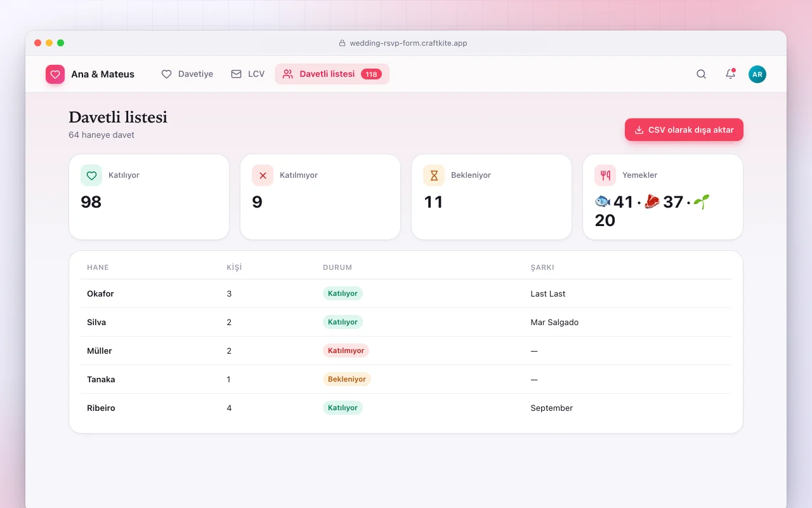The width and height of the screenshot is (812, 508).
Task: Click the 9 count on Katılmıyor card
Action: click(257, 202)
